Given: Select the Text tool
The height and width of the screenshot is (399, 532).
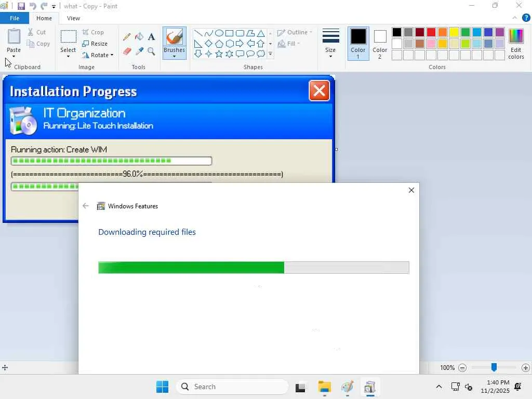Looking at the screenshot, I should (x=151, y=37).
